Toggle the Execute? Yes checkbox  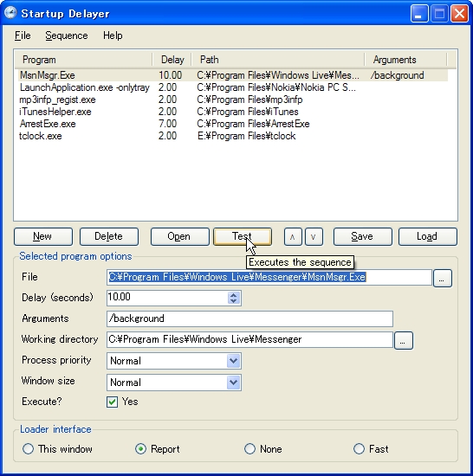[x=112, y=402]
